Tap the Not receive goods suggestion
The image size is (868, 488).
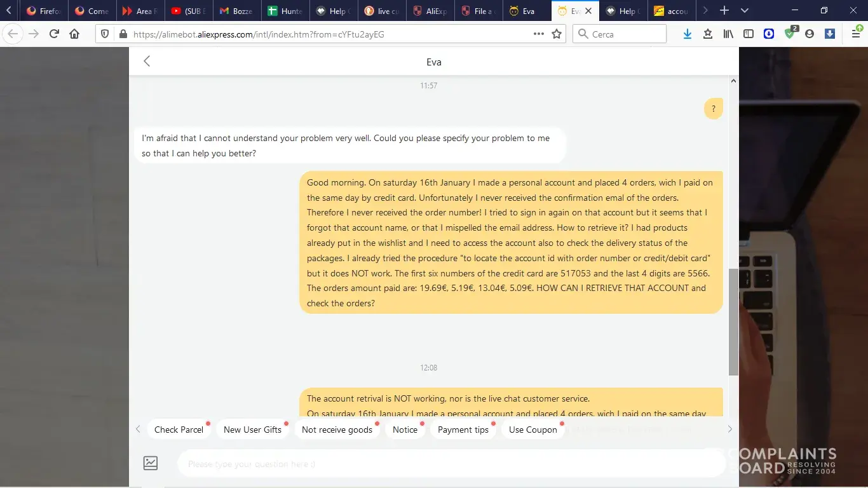point(337,430)
